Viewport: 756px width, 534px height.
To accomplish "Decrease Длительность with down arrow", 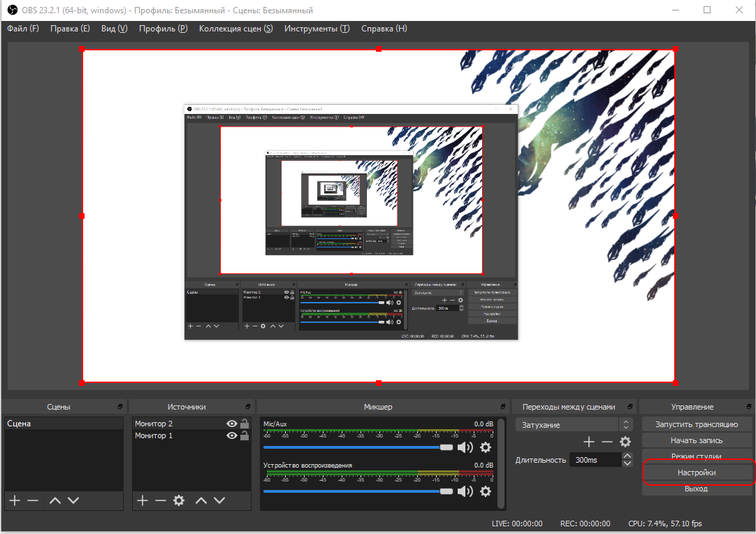I will point(627,463).
